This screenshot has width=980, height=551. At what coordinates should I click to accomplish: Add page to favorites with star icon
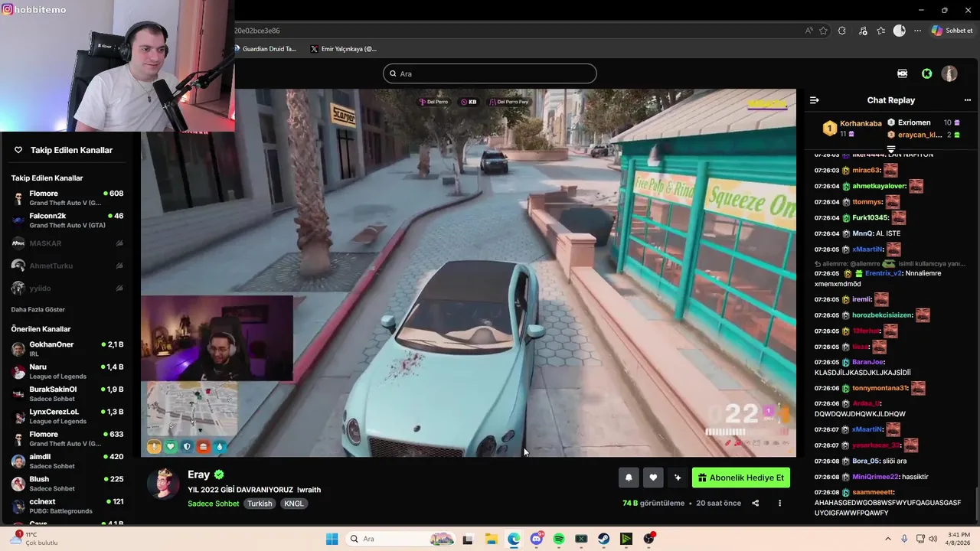(x=824, y=31)
